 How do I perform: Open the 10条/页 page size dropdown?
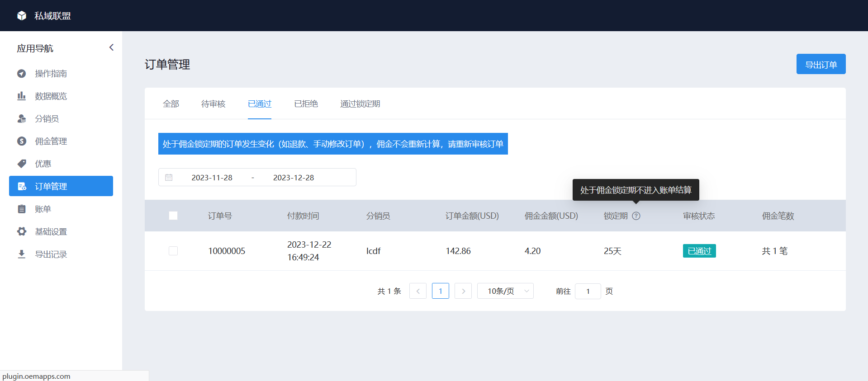click(505, 291)
